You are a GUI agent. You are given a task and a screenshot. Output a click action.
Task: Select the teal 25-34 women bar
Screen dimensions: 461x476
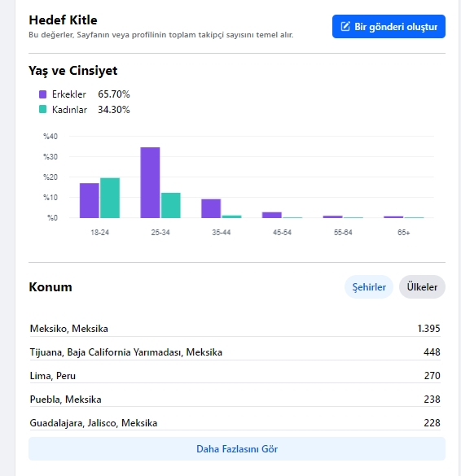(171, 205)
